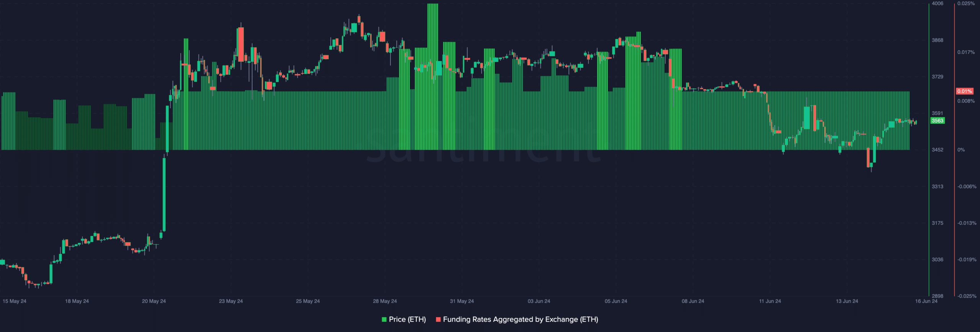Click the 3729 price axis value
This screenshot has width=980, height=332.
tap(938, 77)
